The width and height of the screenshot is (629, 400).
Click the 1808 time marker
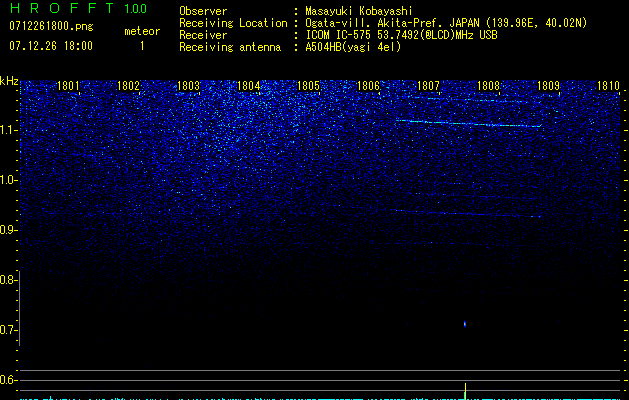(488, 86)
